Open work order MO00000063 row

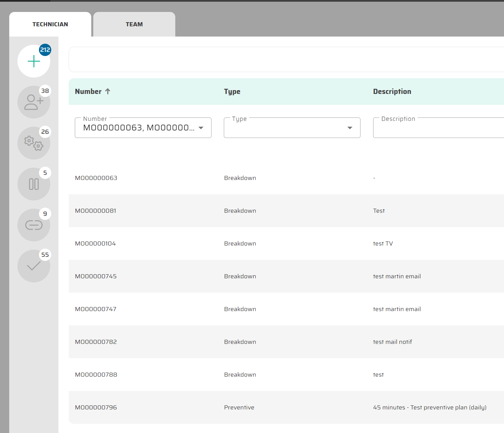click(x=96, y=178)
